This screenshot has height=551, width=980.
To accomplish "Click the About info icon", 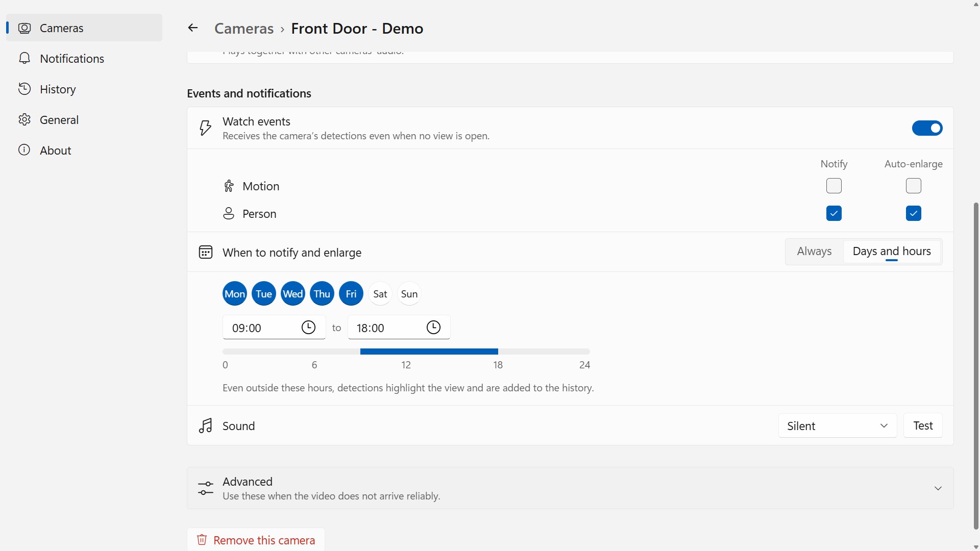I will click(24, 151).
